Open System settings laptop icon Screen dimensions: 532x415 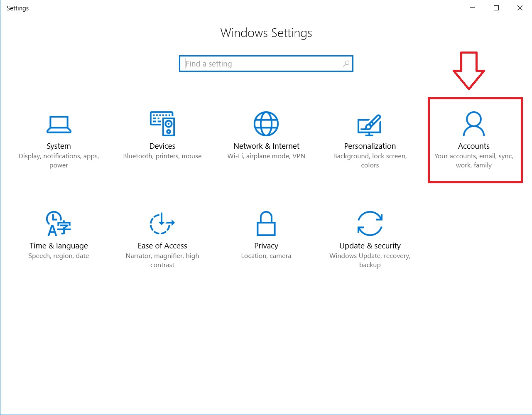click(x=59, y=124)
